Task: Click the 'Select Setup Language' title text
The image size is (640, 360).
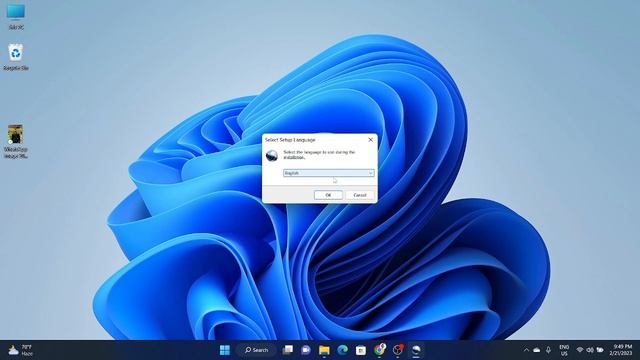Action: 290,140
